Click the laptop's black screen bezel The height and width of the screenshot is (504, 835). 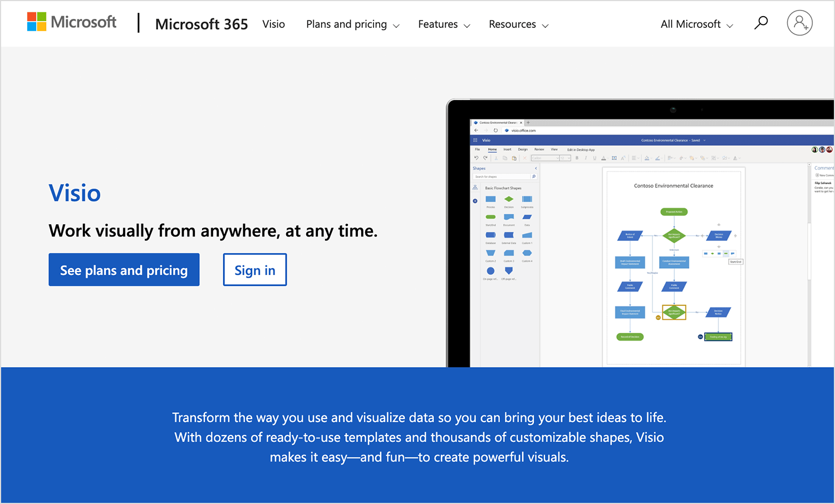(x=458, y=234)
